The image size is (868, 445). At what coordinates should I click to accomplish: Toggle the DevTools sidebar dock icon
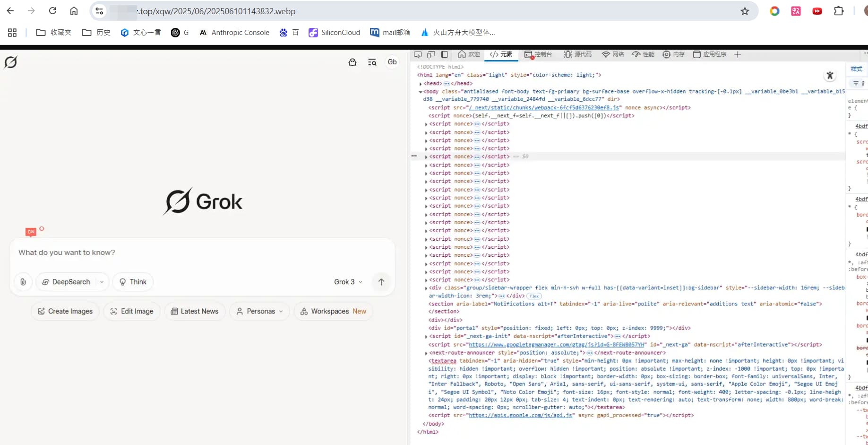point(444,54)
